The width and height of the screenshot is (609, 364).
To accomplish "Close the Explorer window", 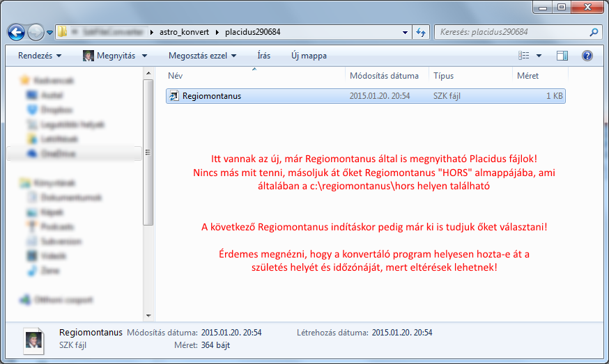I will pyautogui.click(x=587, y=7).
